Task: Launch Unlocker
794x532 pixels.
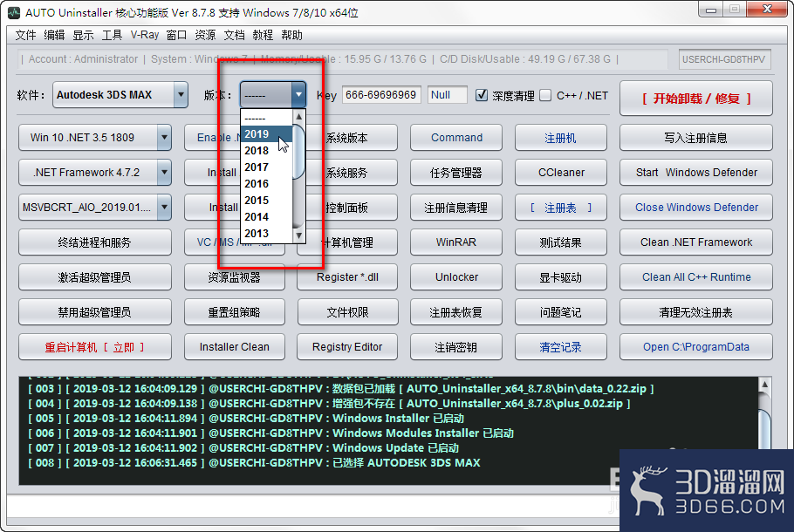Action: click(x=456, y=276)
